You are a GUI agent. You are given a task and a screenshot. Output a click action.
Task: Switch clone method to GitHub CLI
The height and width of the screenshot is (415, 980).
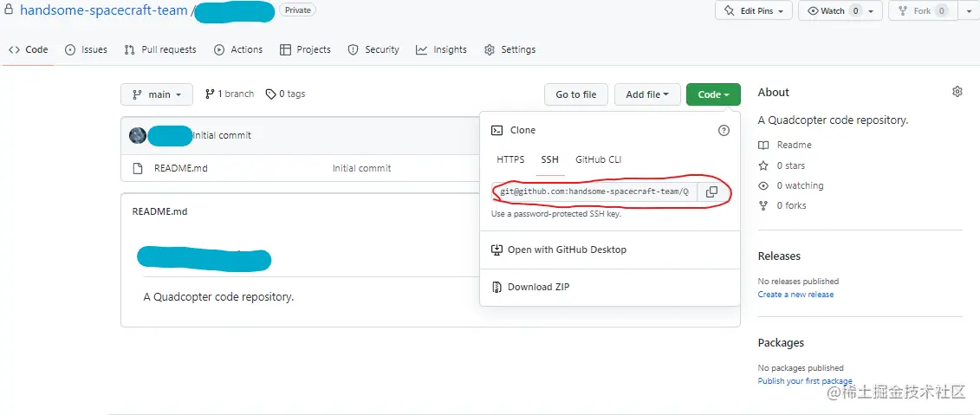click(x=598, y=159)
